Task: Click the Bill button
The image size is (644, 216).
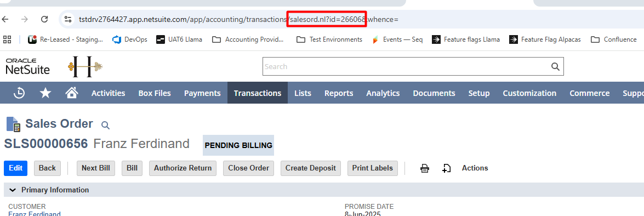Action: click(132, 168)
